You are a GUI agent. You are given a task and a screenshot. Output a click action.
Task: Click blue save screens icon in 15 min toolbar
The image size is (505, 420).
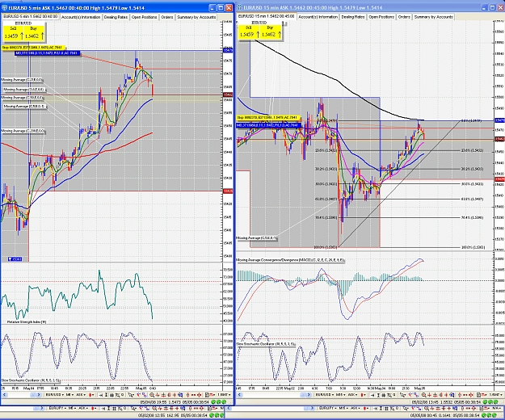(452, 395)
